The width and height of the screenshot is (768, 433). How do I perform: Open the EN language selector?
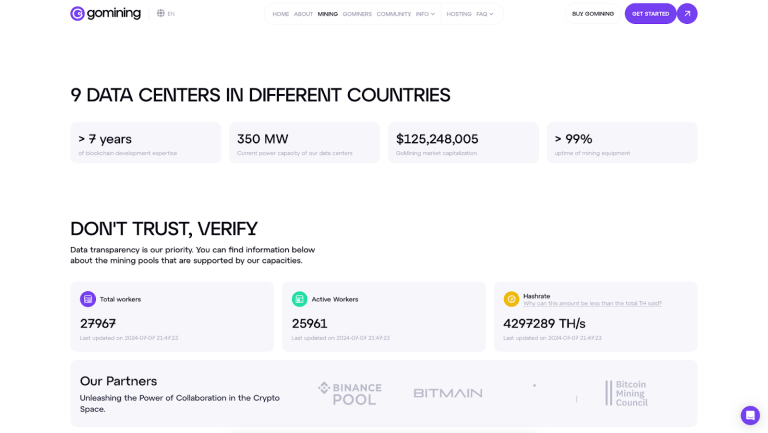pos(166,14)
